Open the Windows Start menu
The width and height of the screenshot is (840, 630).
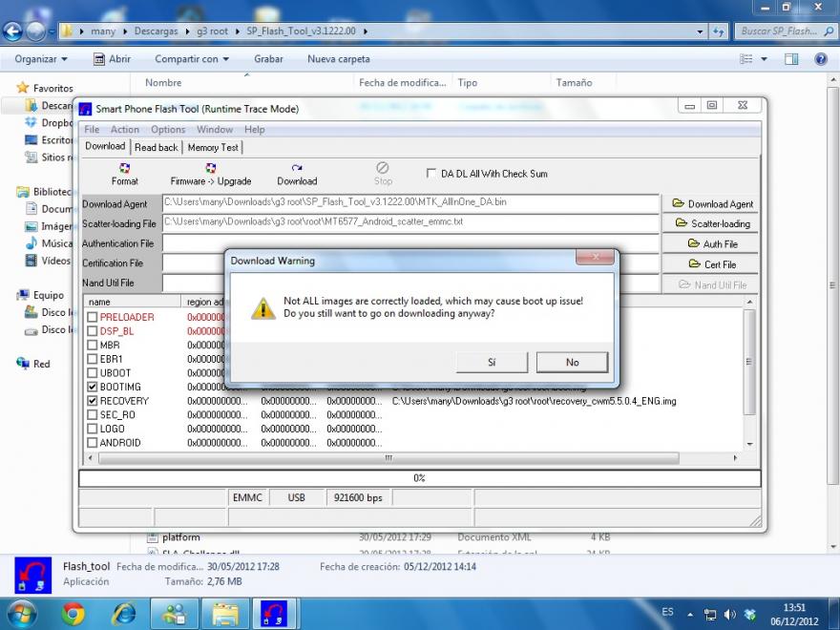[x=21, y=614]
